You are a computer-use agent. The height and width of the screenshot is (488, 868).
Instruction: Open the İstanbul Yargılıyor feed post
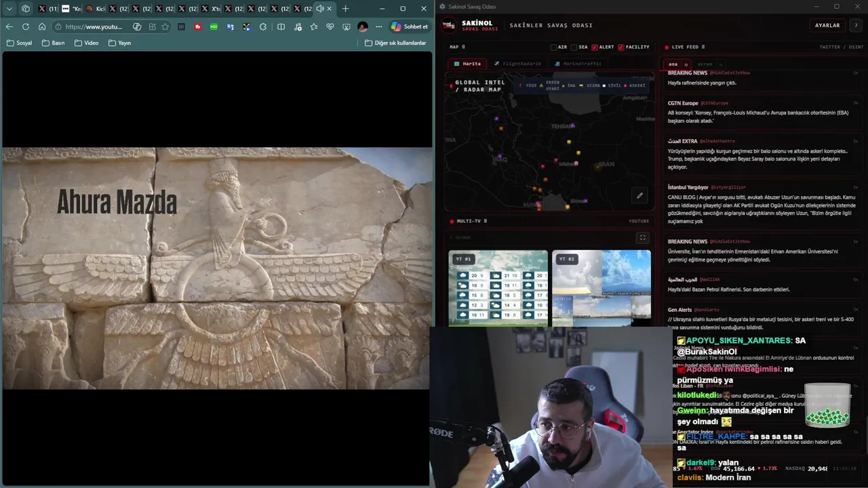(x=762, y=204)
